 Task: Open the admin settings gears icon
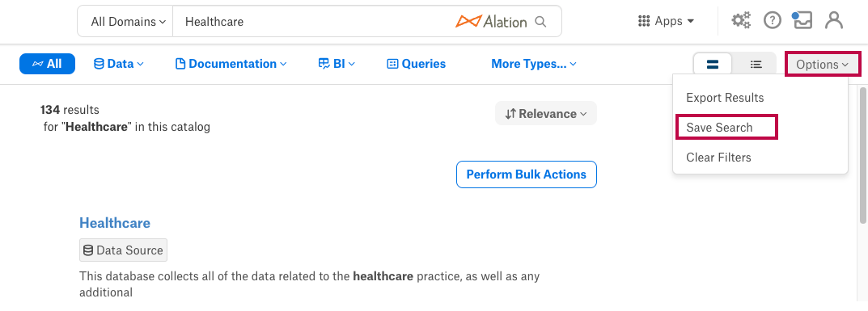[x=741, y=21]
